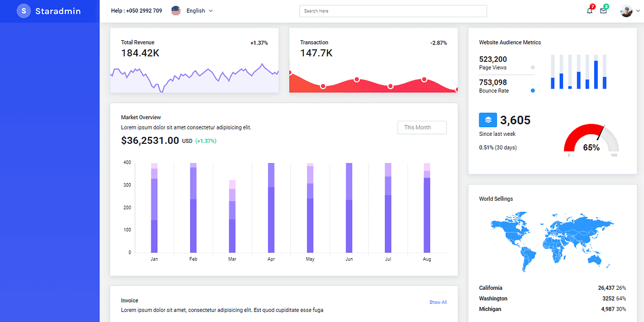Click inside the Search Here field
Viewport: 644px width, 322px height.
coord(393,11)
